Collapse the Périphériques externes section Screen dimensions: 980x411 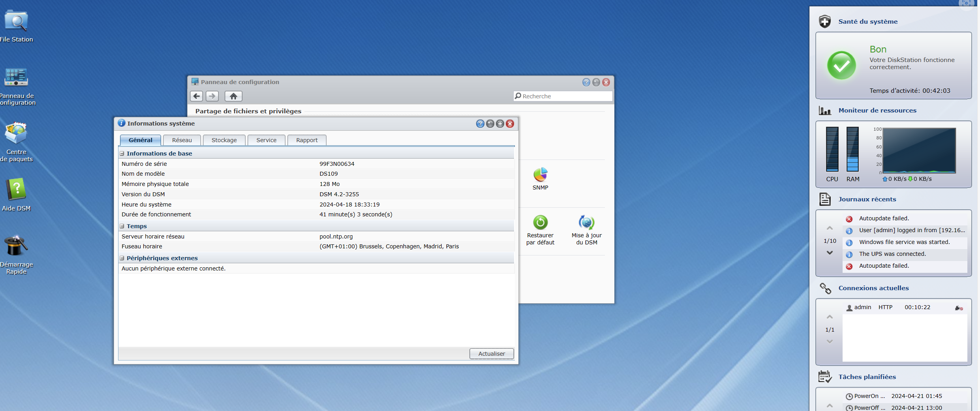122,258
